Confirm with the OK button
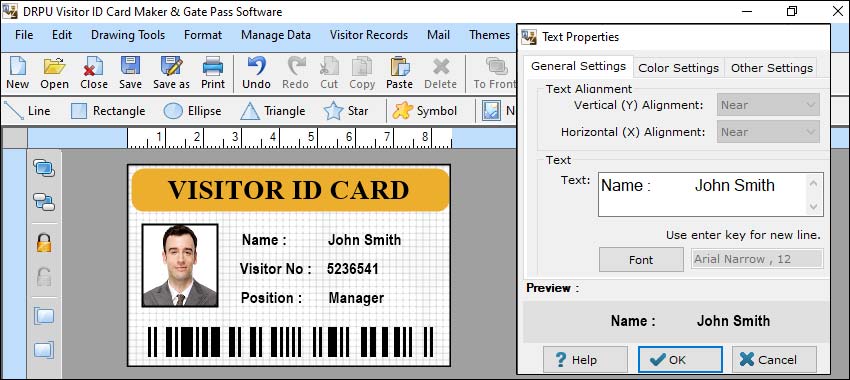The width and height of the screenshot is (850, 380). point(680,360)
